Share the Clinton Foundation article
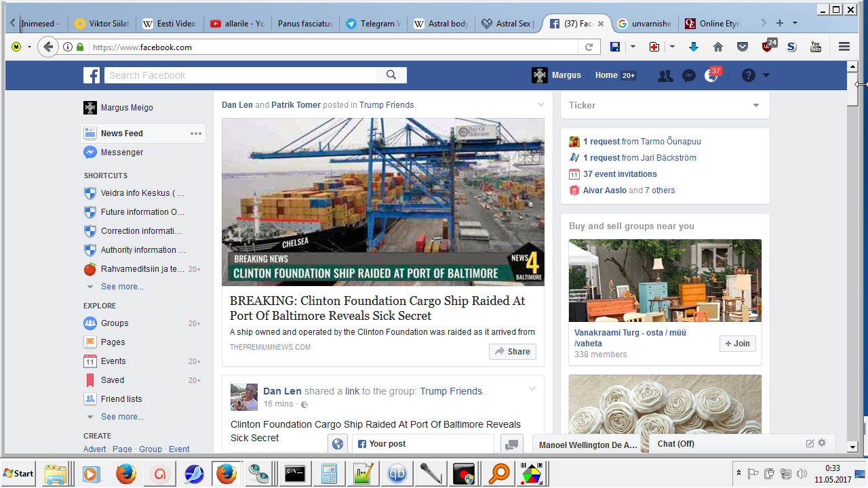 coord(513,352)
